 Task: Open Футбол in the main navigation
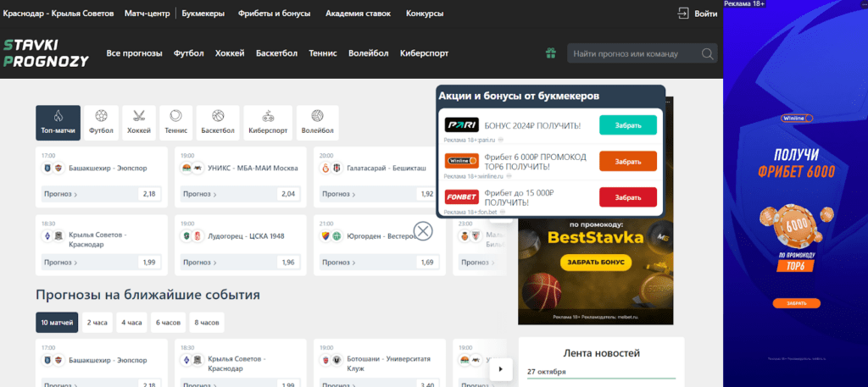pos(189,53)
